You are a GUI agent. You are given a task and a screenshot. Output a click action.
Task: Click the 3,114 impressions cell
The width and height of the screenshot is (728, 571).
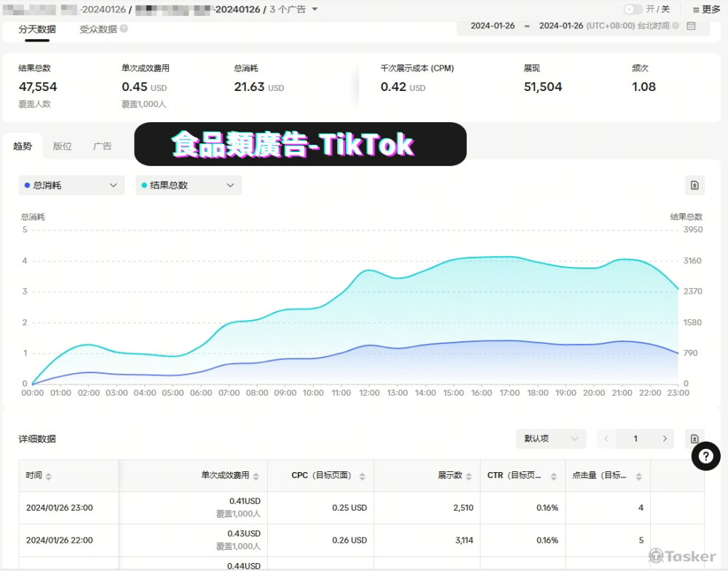pyautogui.click(x=464, y=540)
